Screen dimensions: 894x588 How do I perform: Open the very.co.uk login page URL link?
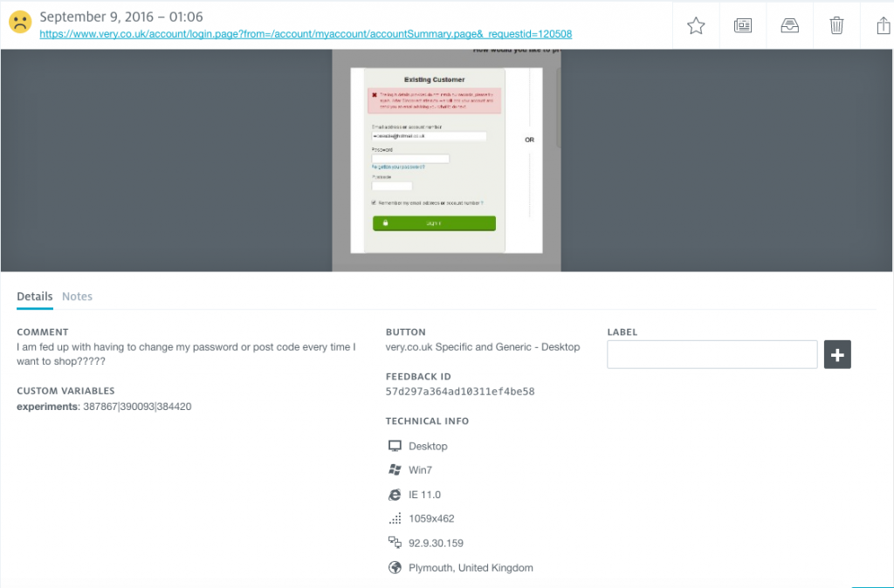(306, 34)
